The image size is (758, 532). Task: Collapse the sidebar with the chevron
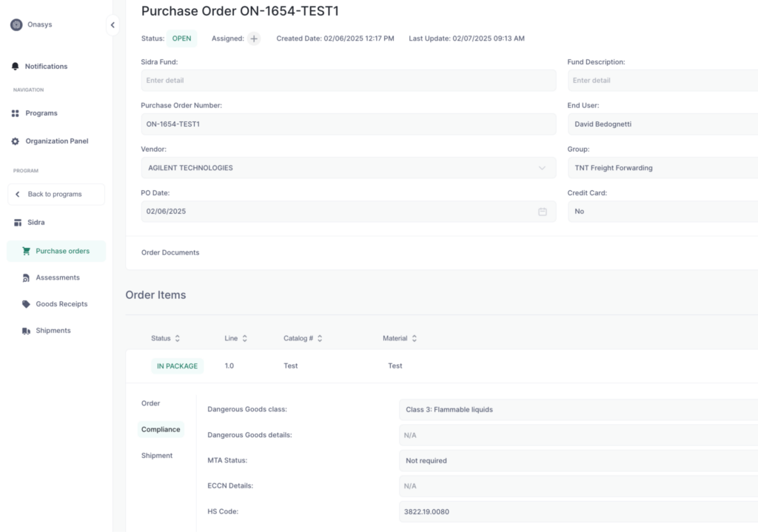tap(113, 25)
